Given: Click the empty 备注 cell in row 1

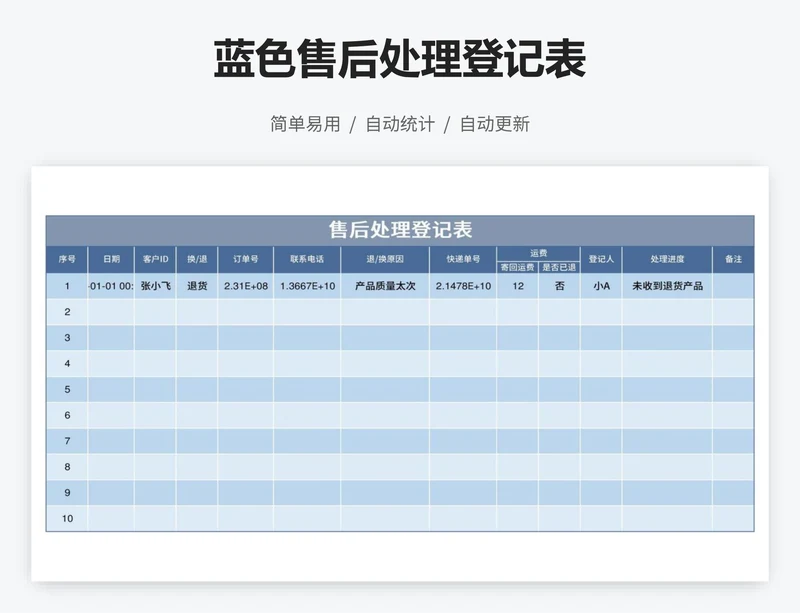Looking at the screenshot, I should (733, 286).
